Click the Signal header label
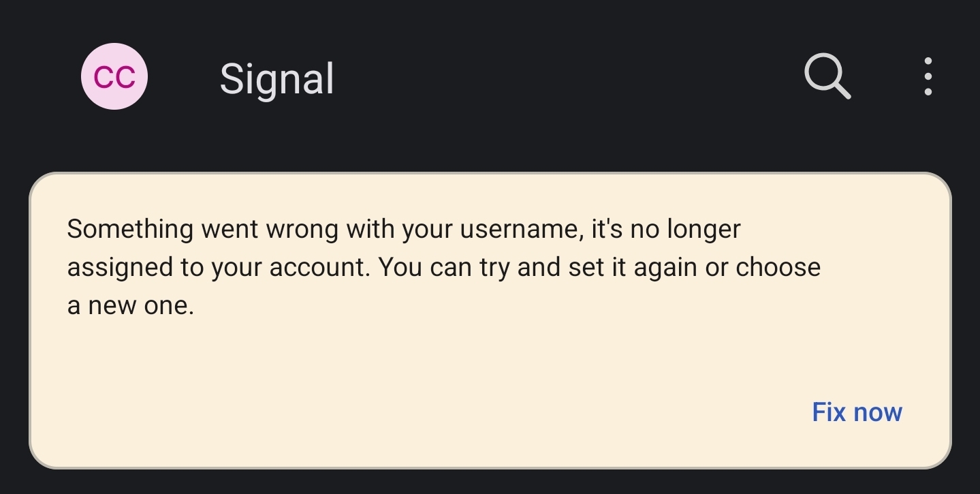 click(276, 78)
